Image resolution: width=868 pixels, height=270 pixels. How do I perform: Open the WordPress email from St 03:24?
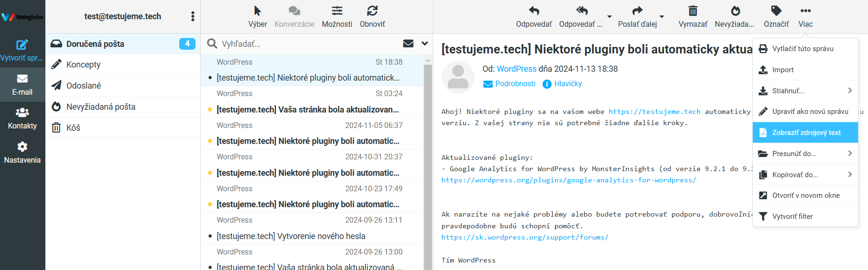tap(312, 102)
